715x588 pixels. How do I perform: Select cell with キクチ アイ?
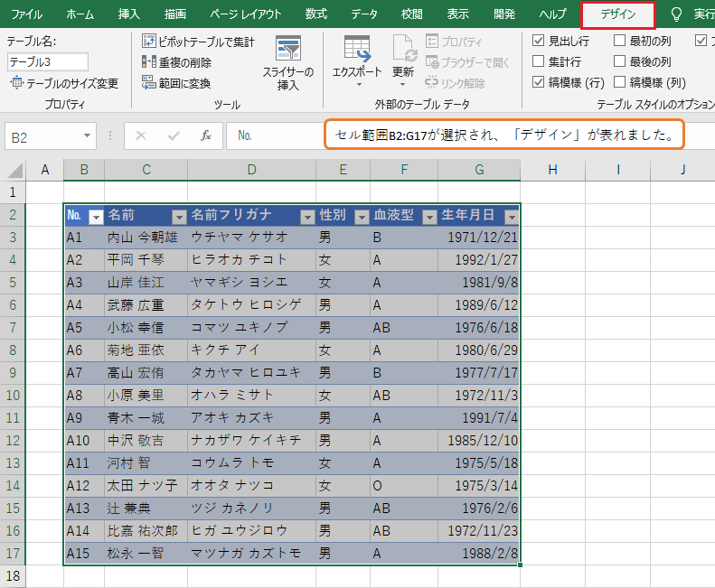point(251,350)
